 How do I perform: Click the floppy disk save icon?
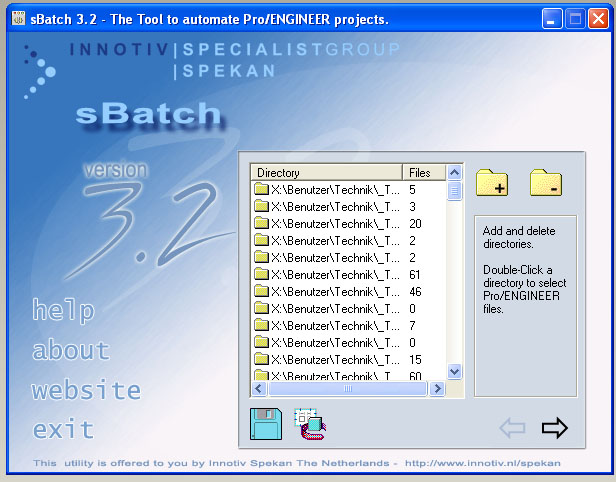pyautogui.click(x=266, y=424)
